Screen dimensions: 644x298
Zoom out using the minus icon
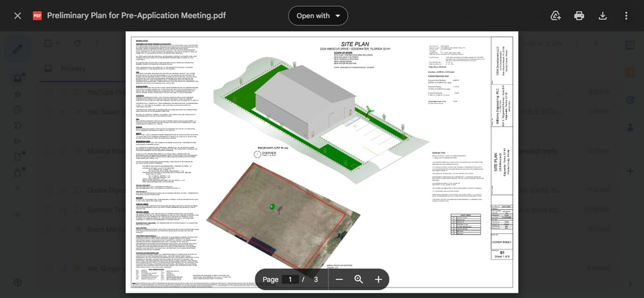[x=339, y=279]
